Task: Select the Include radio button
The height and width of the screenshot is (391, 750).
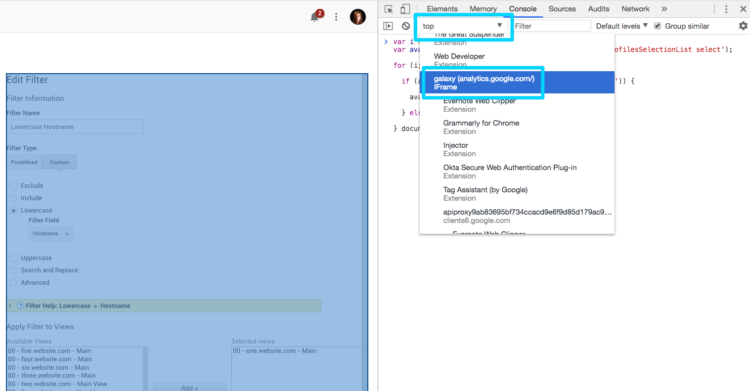Action: point(14,198)
